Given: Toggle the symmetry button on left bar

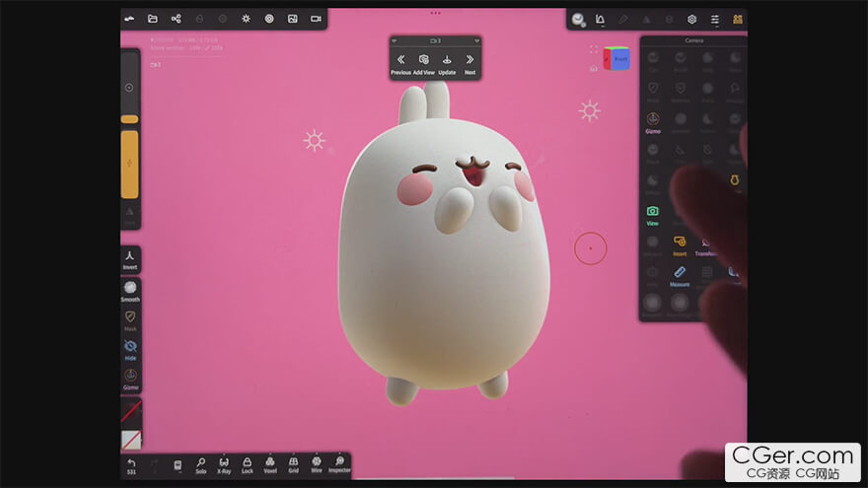Looking at the screenshot, I should click(x=129, y=214).
